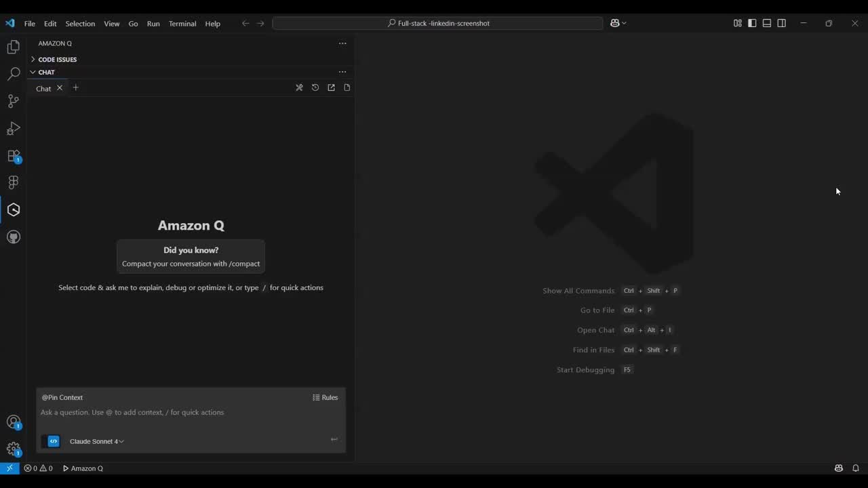Toggle the bottom panel
868x488 pixels.
767,23
